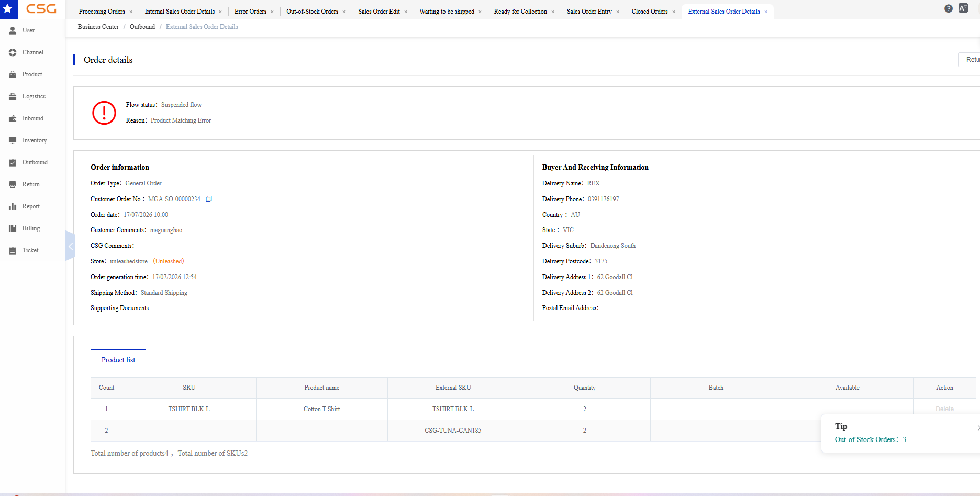The width and height of the screenshot is (980, 496).
Task: Switch to the Sales Order Edit tab
Action: [x=378, y=12]
